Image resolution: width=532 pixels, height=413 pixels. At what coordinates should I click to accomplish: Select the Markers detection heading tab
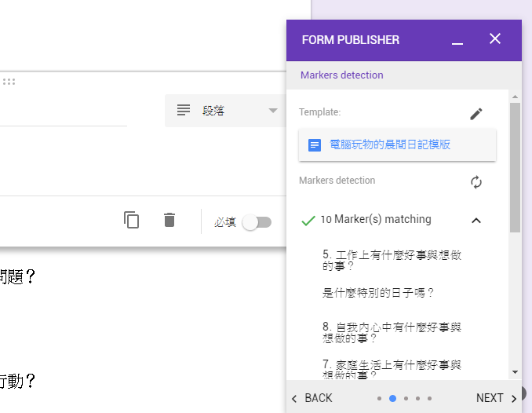(x=341, y=75)
